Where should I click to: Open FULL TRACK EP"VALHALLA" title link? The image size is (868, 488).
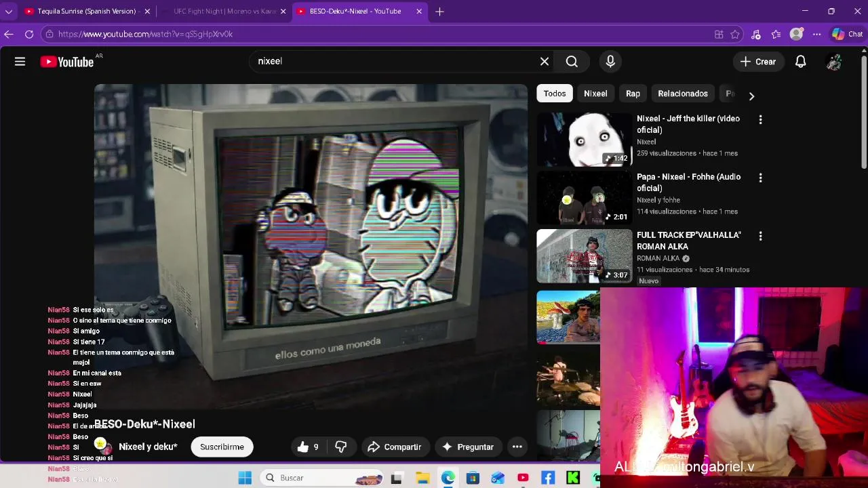pos(688,241)
